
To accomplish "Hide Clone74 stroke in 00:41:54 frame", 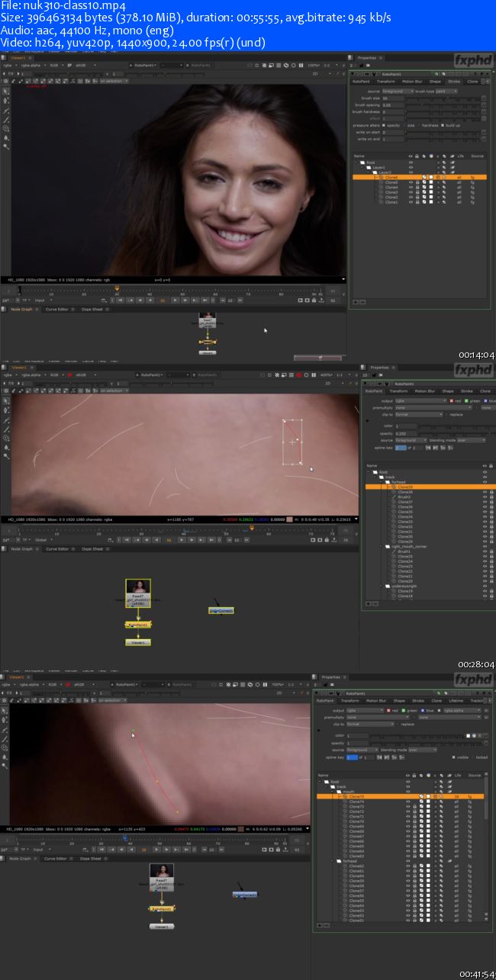I will point(407,802).
